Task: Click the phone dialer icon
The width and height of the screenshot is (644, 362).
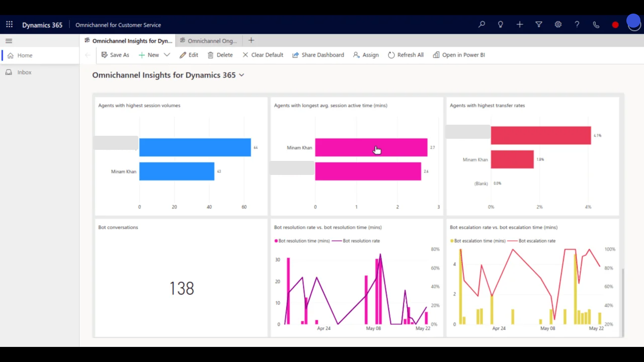Action: (596, 25)
